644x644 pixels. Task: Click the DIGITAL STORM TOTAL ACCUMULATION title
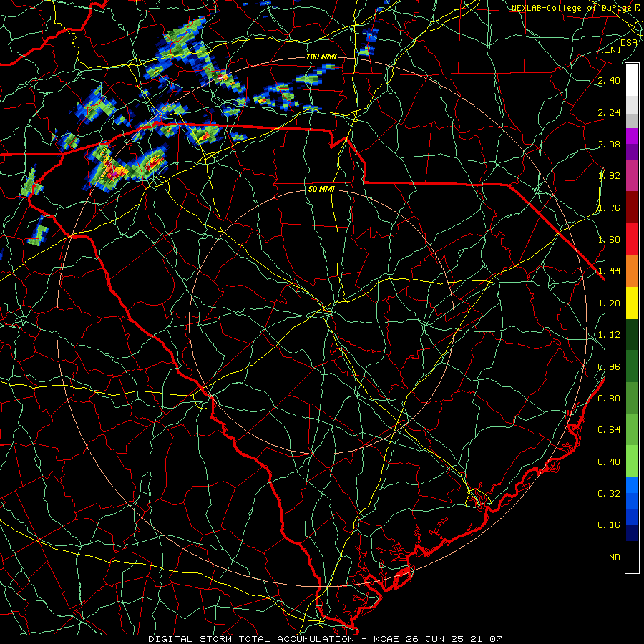click(x=251, y=639)
